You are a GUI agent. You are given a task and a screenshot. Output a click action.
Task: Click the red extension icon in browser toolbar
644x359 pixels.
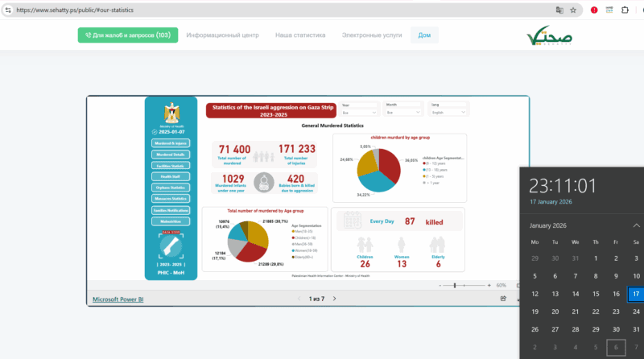[594, 10]
